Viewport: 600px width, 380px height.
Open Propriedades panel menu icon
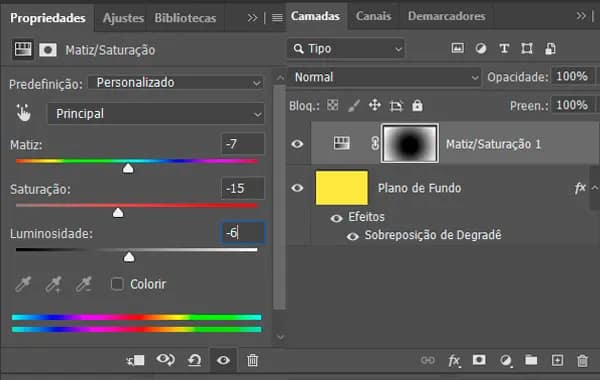click(277, 18)
